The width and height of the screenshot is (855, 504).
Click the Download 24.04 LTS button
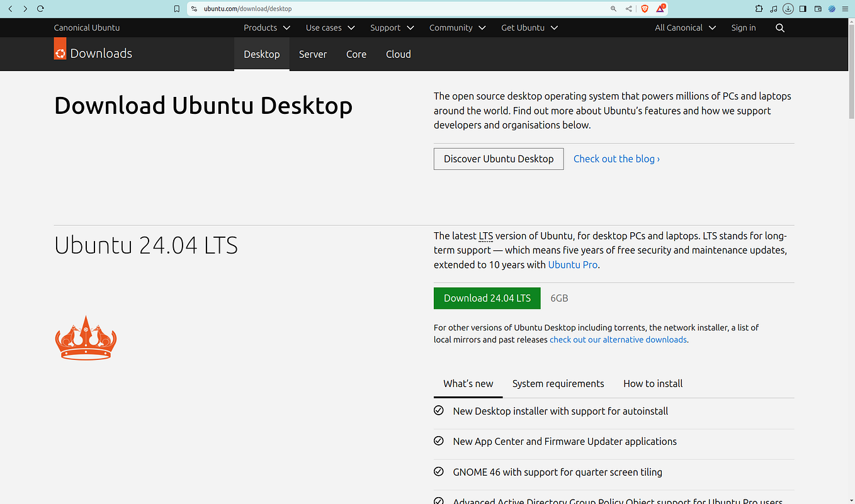[487, 298]
